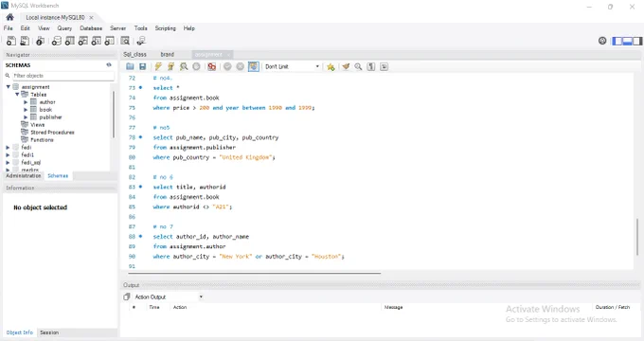Create a new function icon

pyautogui.click(x=109, y=41)
